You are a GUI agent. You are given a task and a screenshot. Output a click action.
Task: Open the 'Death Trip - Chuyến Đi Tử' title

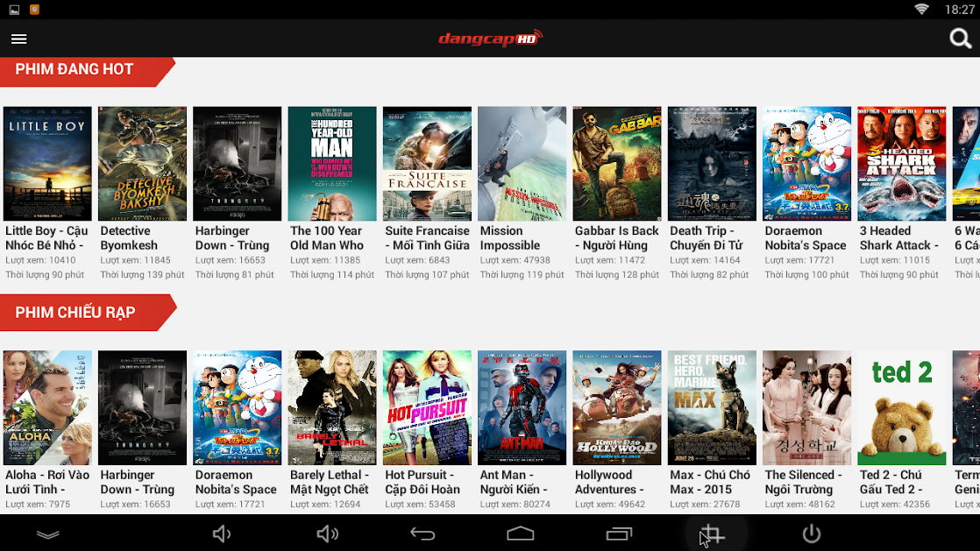(x=707, y=238)
